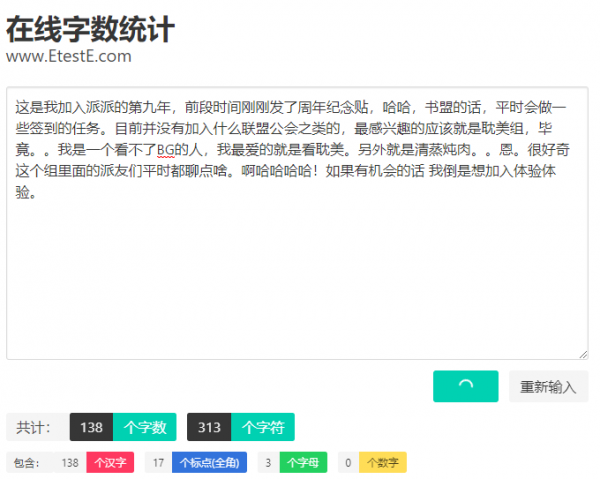Click the 个汉字 red label
The height and width of the screenshot is (479, 600).
coord(110,463)
